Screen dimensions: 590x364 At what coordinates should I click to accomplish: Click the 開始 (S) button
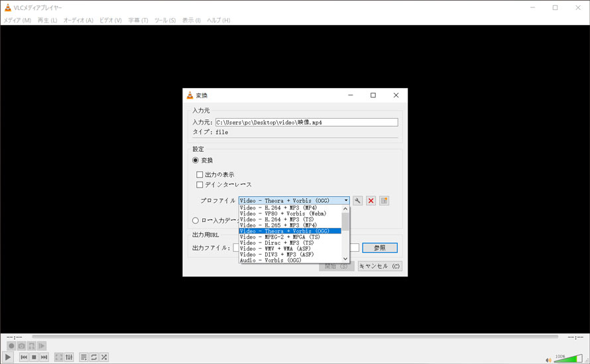click(x=336, y=266)
